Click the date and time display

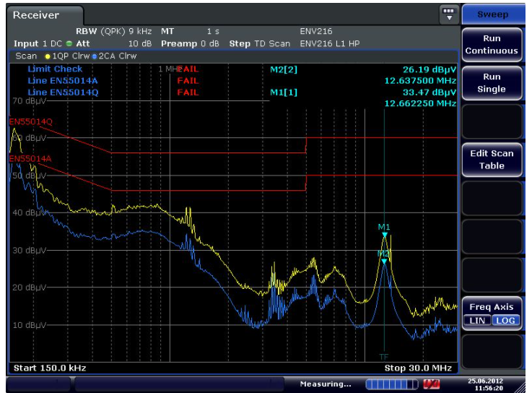486,384
